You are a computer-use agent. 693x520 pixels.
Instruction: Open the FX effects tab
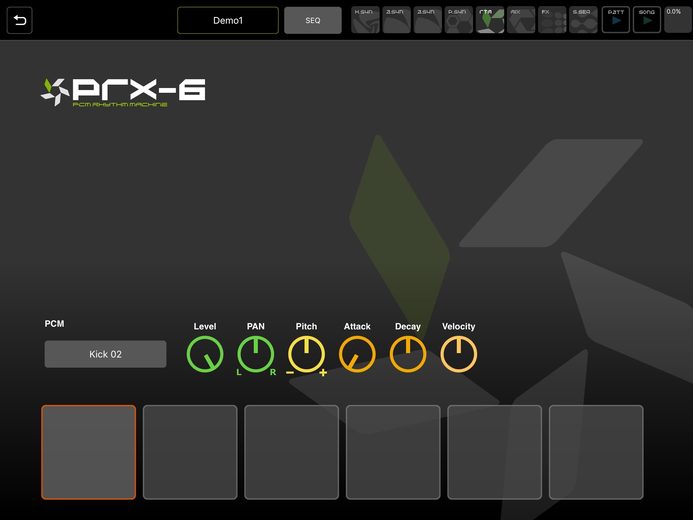click(x=552, y=20)
